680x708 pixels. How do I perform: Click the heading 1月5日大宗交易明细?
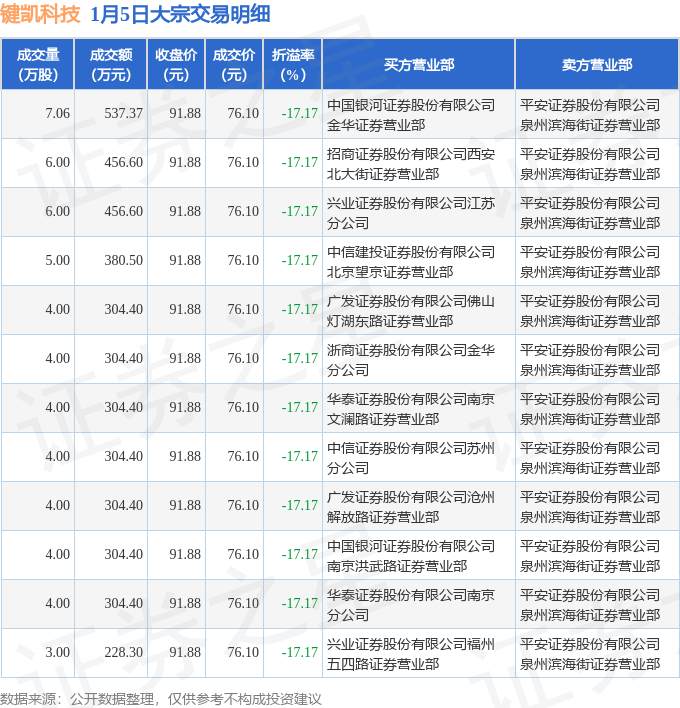[180, 14]
